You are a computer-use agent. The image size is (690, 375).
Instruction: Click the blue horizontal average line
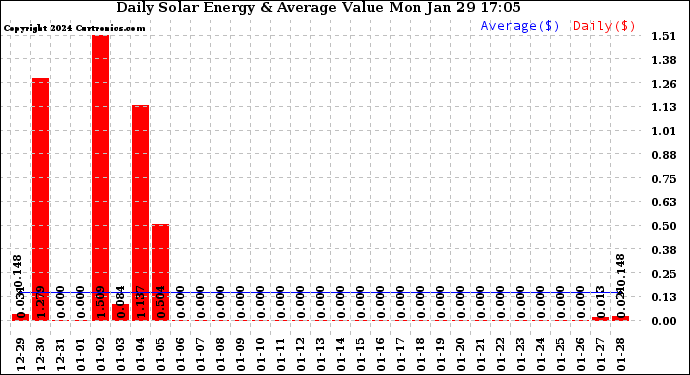coord(320,292)
